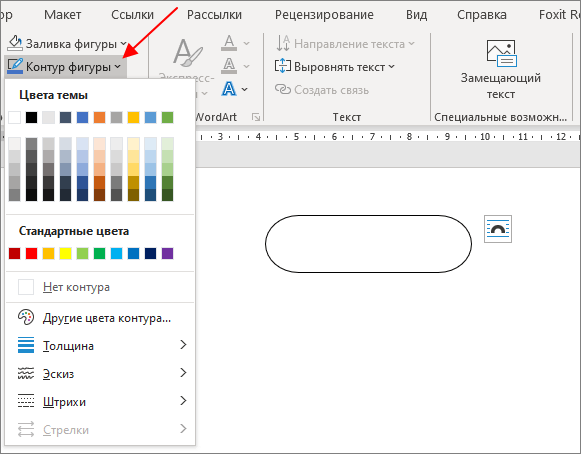Open the Ссылки ribbon tab

click(132, 14)
